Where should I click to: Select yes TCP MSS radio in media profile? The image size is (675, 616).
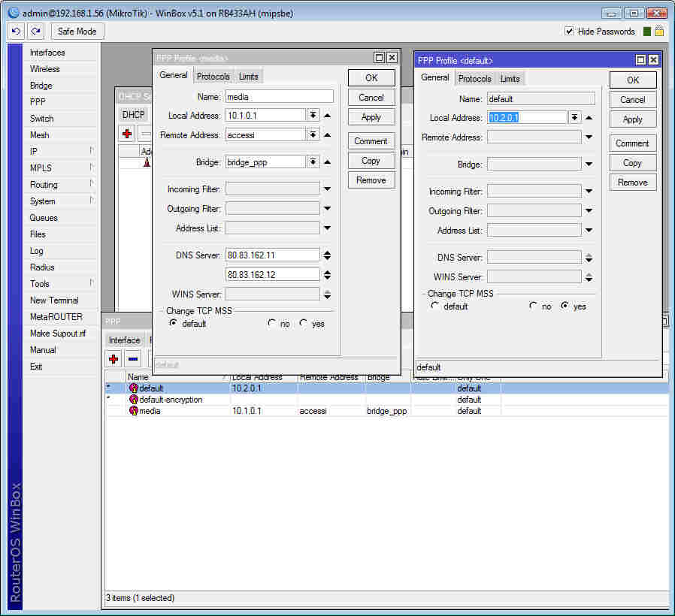tap(303, 322)
